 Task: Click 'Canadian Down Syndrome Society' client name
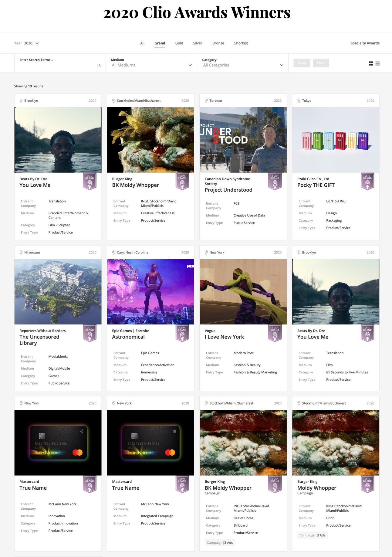tap(227, 182)
